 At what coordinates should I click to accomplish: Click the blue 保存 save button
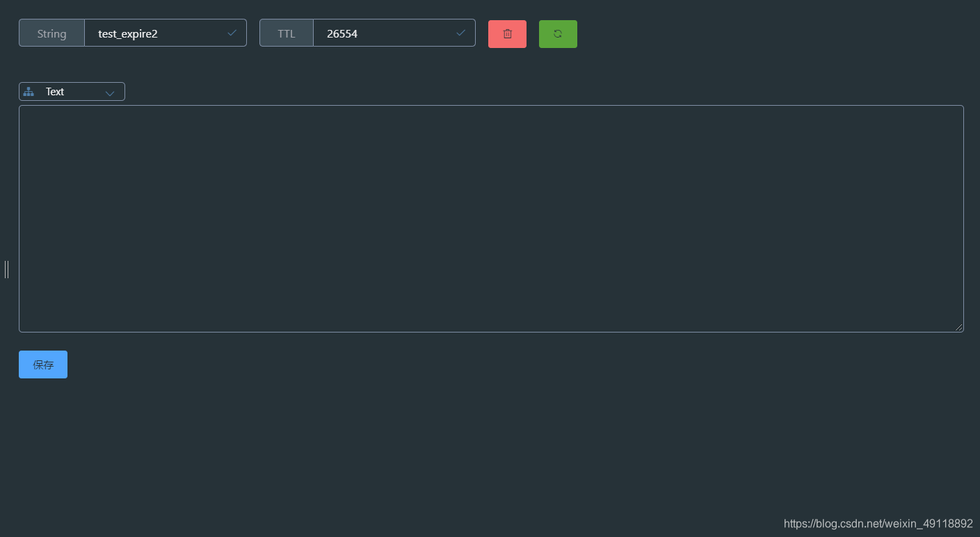click(43, 364)
